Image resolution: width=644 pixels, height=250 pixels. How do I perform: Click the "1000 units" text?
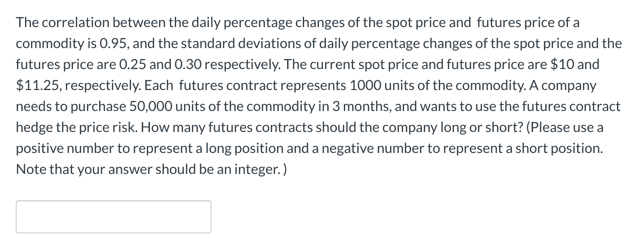380,86
